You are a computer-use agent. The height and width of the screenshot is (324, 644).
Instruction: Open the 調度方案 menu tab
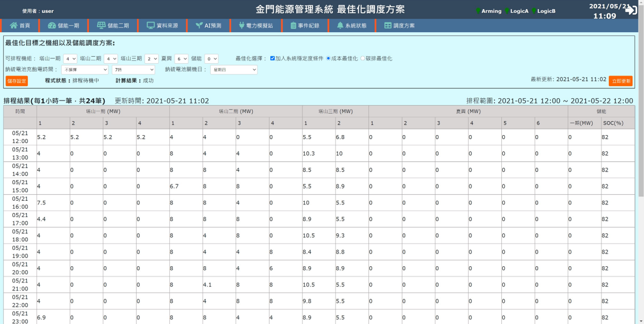tap(400, 26)
